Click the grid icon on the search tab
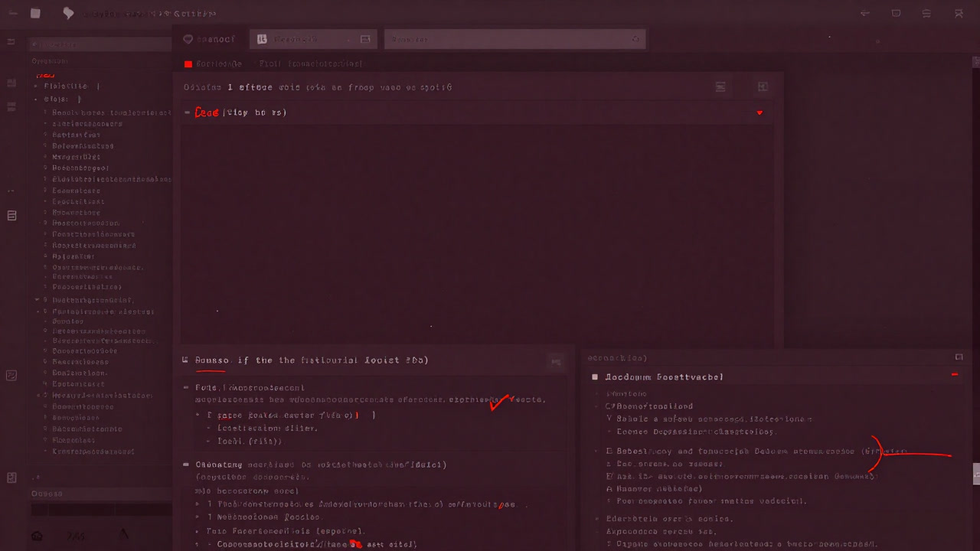Image resolution: width=980 pixels, height=551 pixels. coord(262,39)
